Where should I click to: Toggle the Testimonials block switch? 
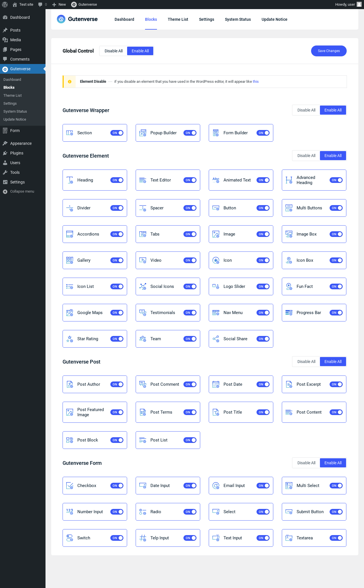190,313
